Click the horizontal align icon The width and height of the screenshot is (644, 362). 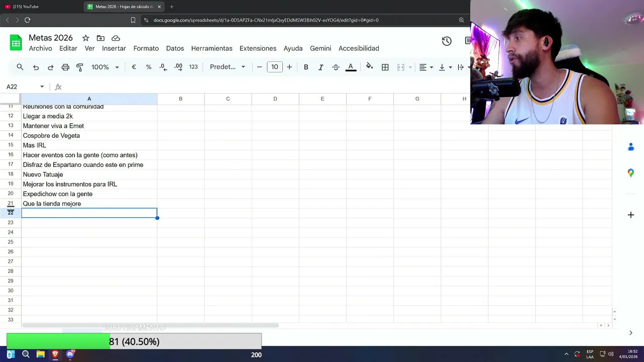(x=423, y=67)
